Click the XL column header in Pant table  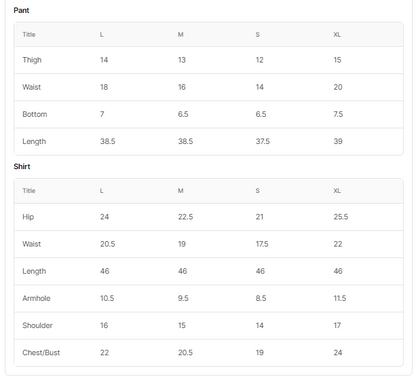(337, 35)
